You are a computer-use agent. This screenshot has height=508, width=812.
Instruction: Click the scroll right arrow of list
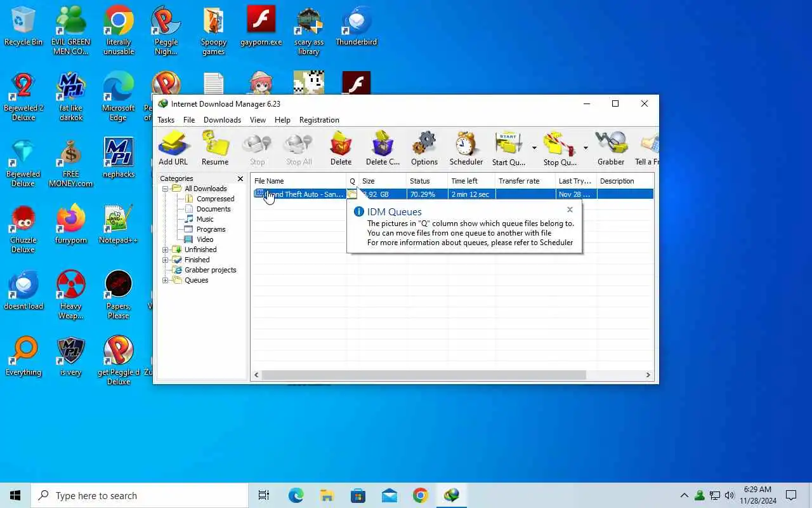tap(648, 375)
